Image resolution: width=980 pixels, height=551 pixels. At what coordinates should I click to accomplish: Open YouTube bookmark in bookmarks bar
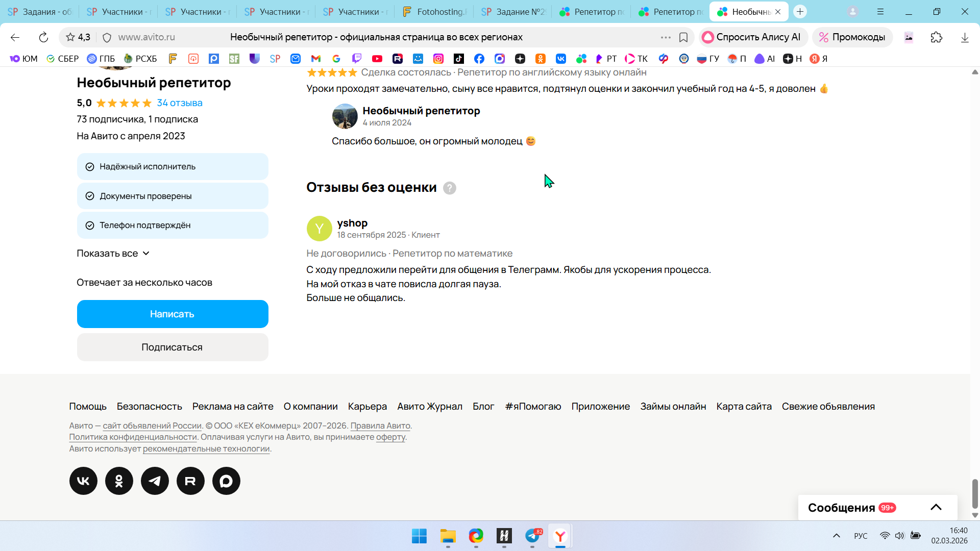(x=377, y=59)
